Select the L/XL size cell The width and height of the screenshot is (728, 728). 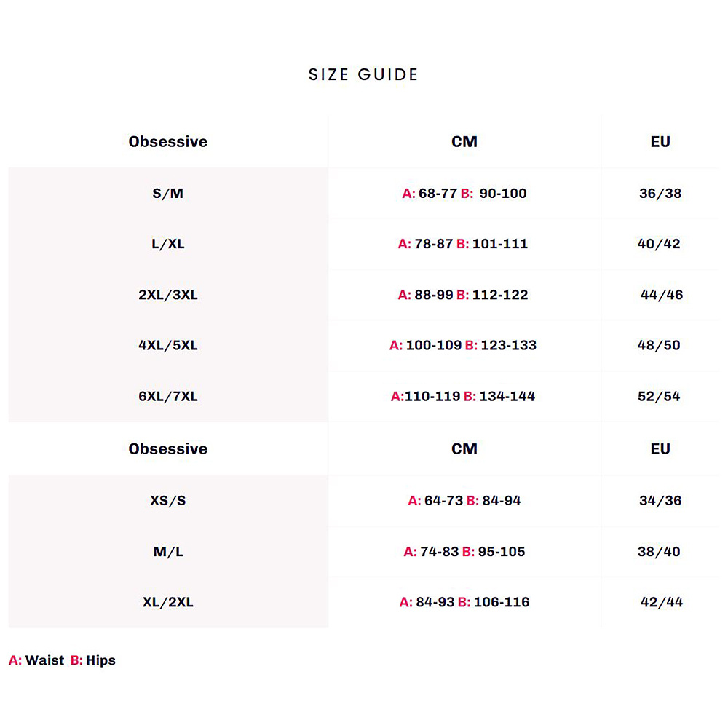point(168,244)
